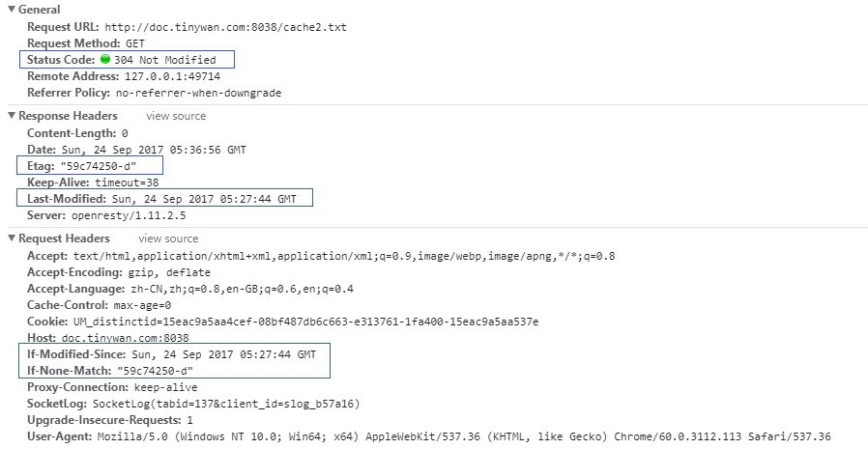
Task: Collapse the General section triangle
Action: (12, 10)
